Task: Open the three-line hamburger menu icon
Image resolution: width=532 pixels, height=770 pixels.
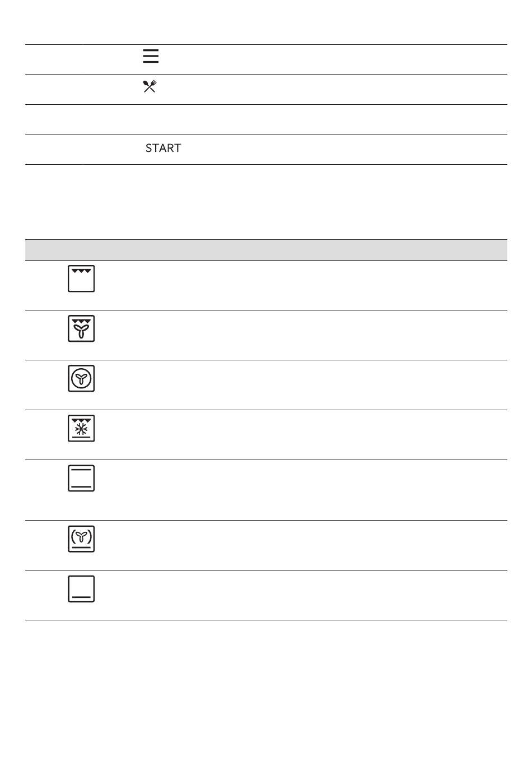Action: (151, 56)
